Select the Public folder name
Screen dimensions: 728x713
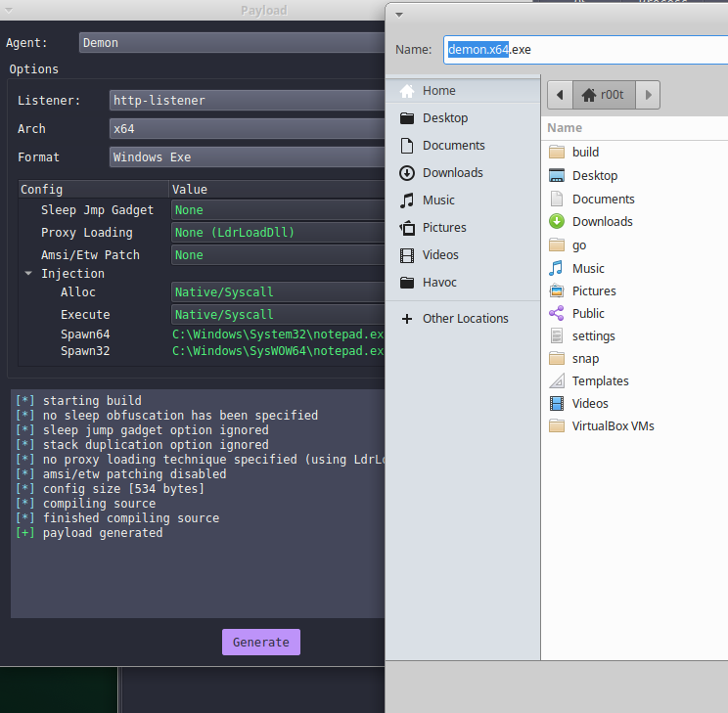click(588, 313)
